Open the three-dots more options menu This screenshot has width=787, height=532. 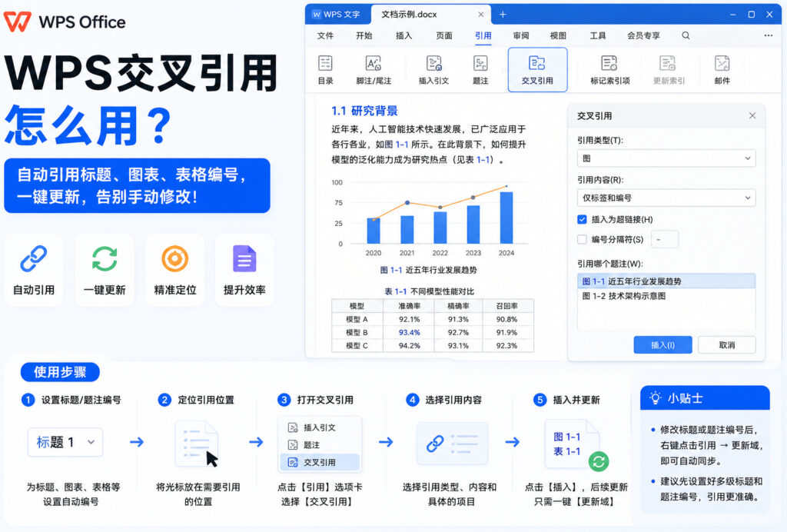(768, 35)
